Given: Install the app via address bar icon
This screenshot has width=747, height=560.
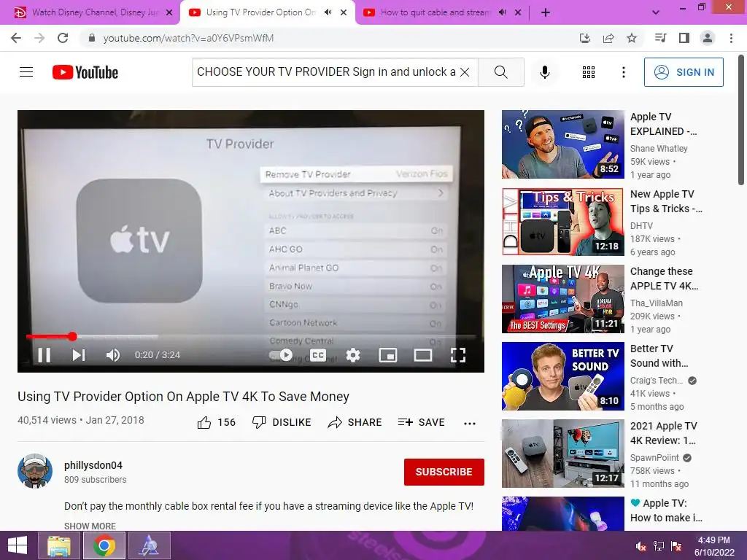Looking at the screenshot, I should 584,38.
